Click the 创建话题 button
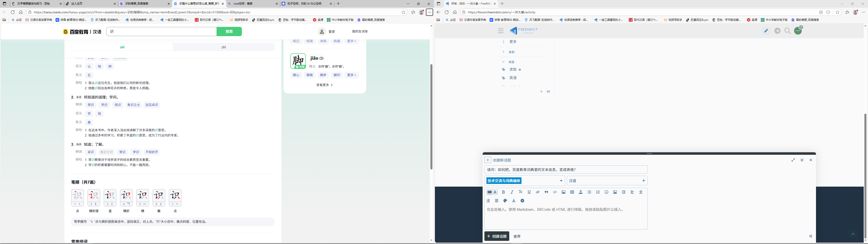This screenshot has height=244, width=868. [497, 236]
